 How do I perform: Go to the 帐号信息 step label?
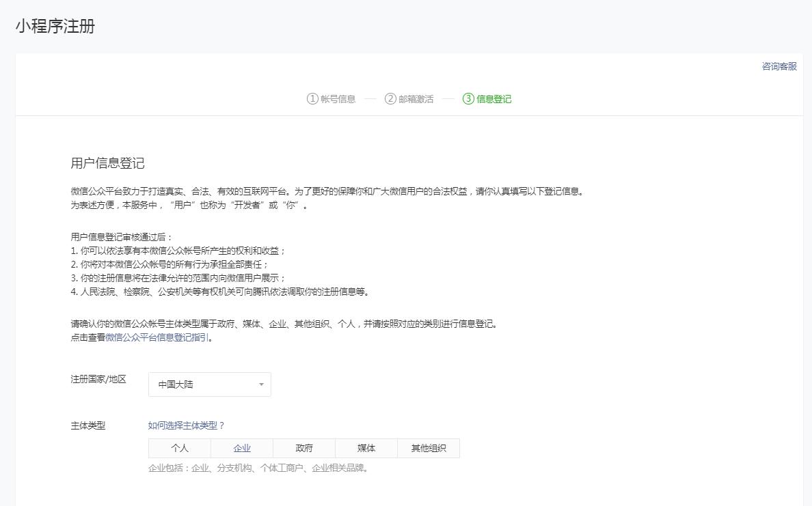[x=338, y=99]
